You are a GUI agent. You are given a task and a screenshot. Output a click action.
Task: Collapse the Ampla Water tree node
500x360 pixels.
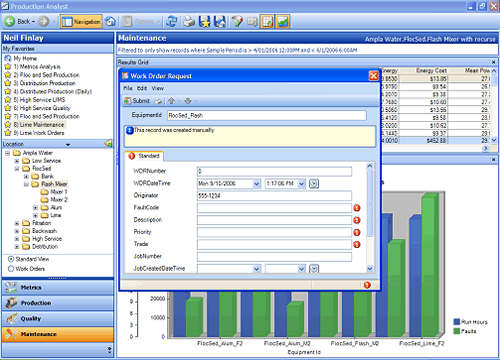click(x=7, y=153)
